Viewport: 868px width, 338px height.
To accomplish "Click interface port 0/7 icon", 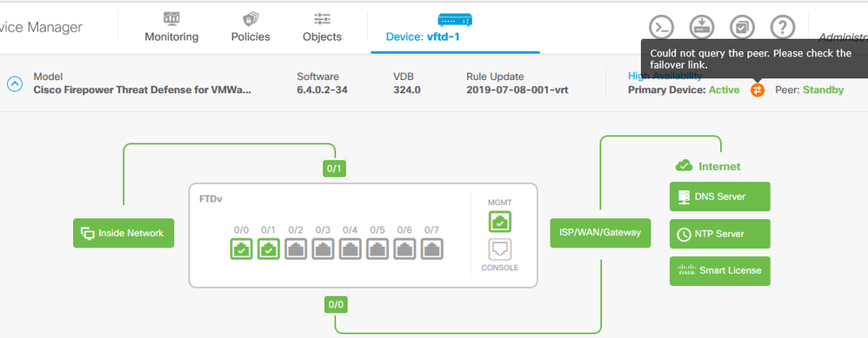I will pyautogui.click(x=431, y=249).
